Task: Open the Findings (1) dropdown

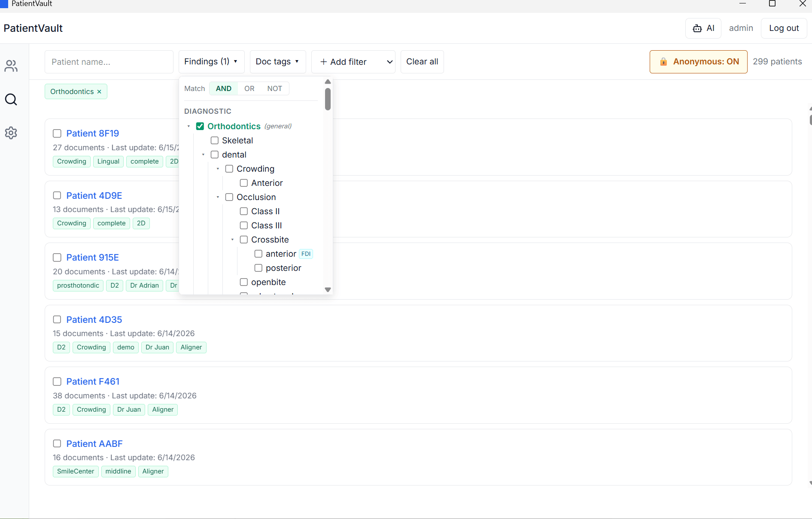Action: (x=211, y=62)
